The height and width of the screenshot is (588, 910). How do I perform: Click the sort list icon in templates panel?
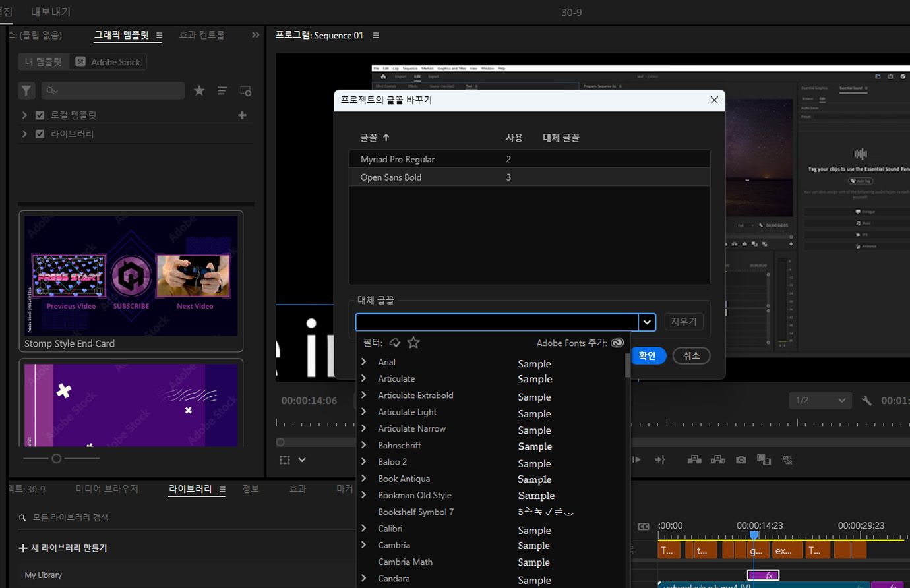pos(222,91)
